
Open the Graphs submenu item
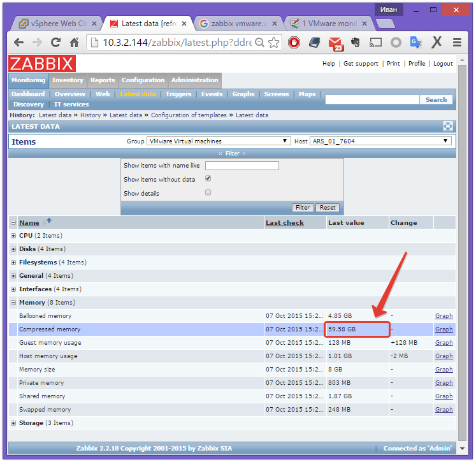[x=243, y=94]
